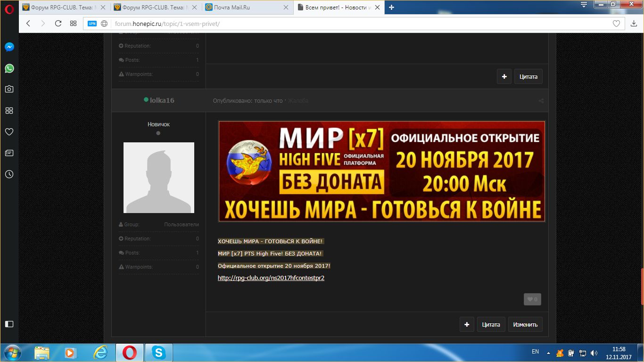Open the downloads icon in the toolbar
The height and width of the screenshot is (362, 644).
(633, 23)
